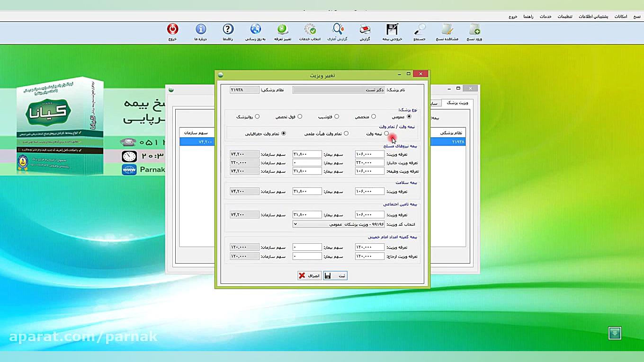Switch to the ویزیت پزشک tab
The width and height of the screenshot is (644, 362).
(457, 103)
